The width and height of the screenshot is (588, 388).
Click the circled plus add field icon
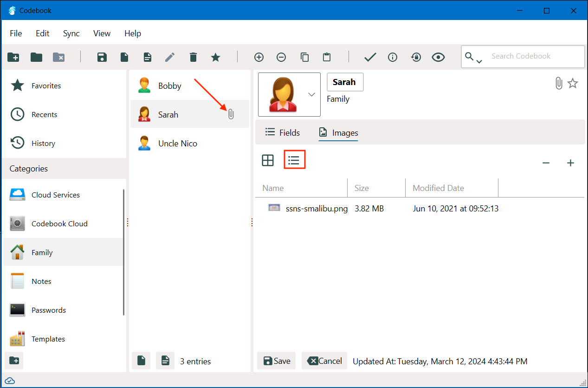tap(259, 57)
